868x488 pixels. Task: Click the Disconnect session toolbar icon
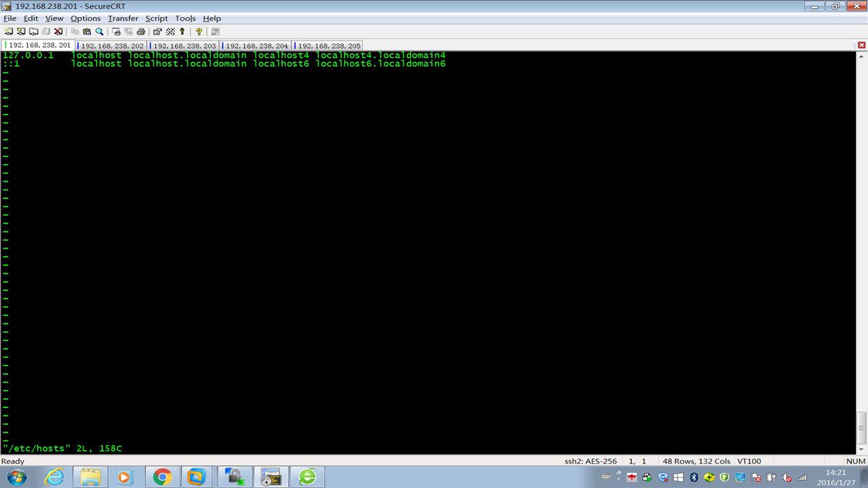click(58, 32)
